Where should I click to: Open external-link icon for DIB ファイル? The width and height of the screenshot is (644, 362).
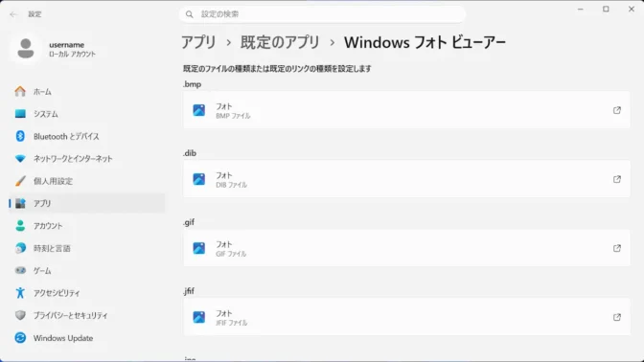coord(617,179)
